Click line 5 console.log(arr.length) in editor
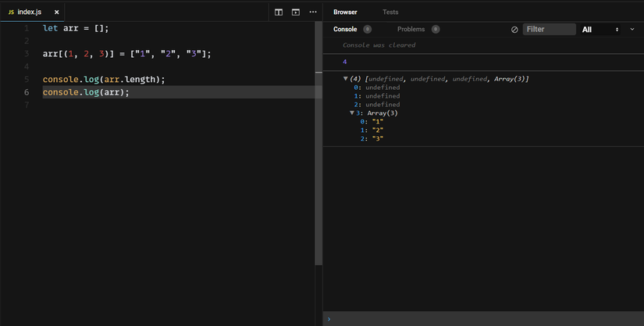 (x=104, y=79)
